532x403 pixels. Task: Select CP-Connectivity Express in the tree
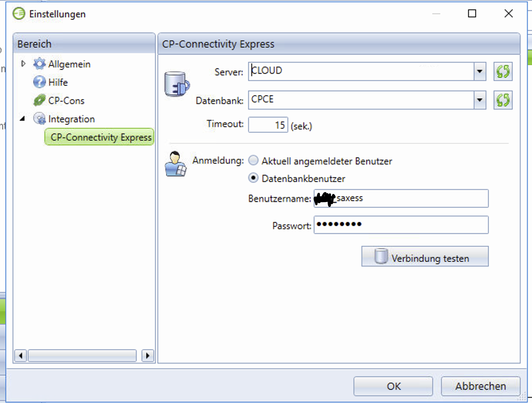[100, 137]
